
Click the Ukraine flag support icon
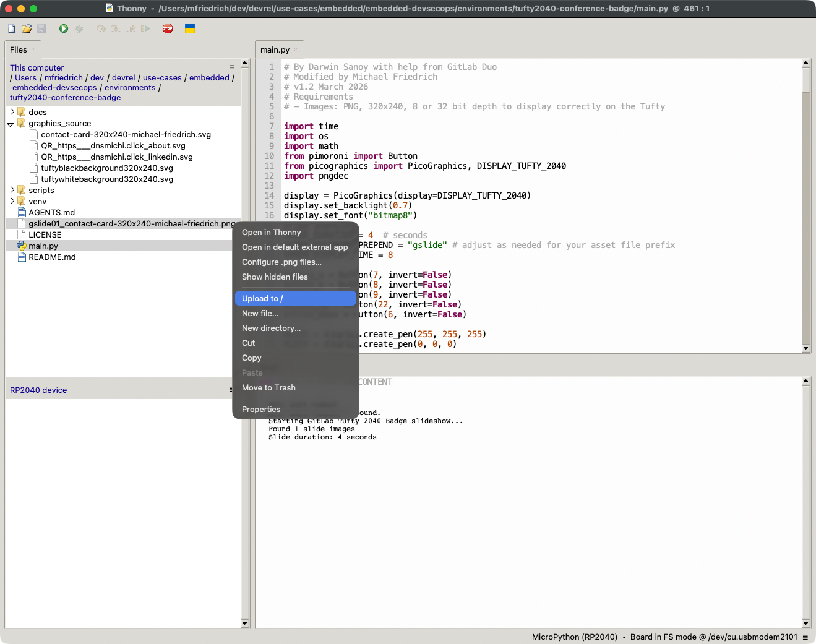(x=190, y=28)
